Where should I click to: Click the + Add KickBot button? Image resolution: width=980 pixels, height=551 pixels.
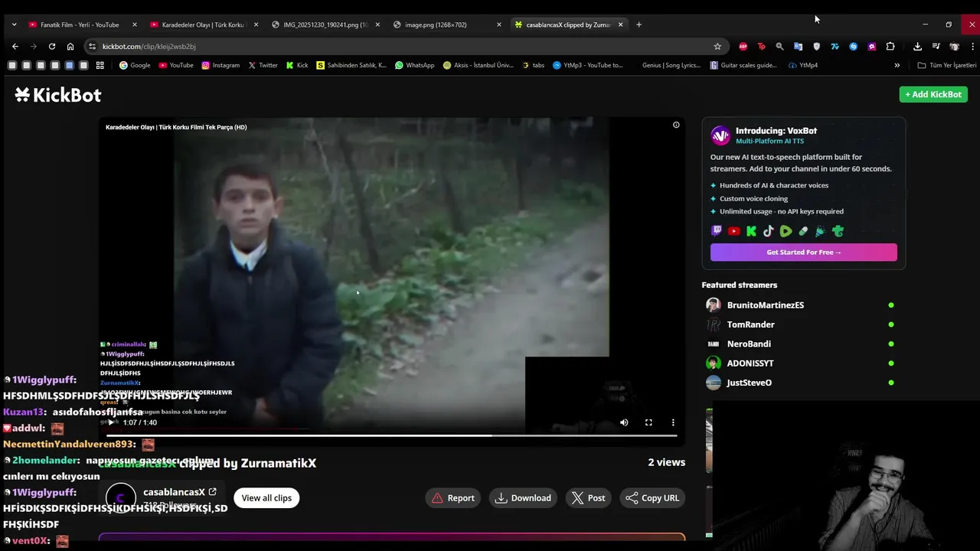(x=933, y=94)
